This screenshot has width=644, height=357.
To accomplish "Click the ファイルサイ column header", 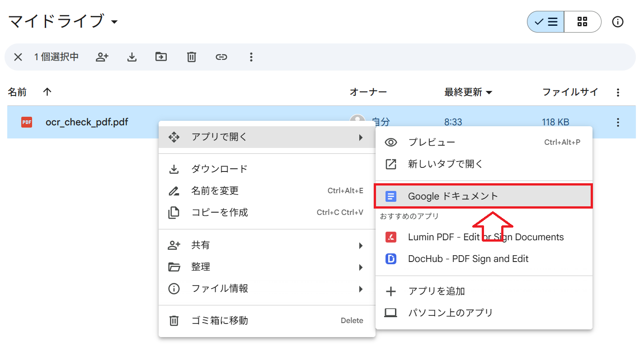I will pos(570,92).
